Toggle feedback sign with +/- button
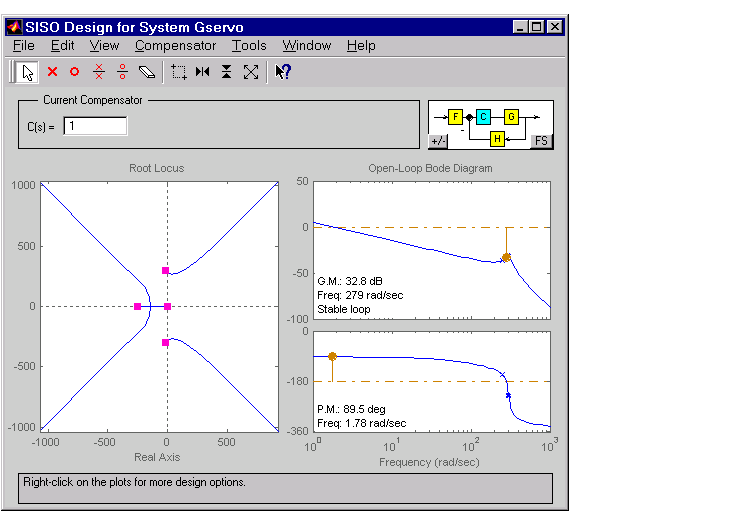The image size is (750, 514). tap(439, 141)
